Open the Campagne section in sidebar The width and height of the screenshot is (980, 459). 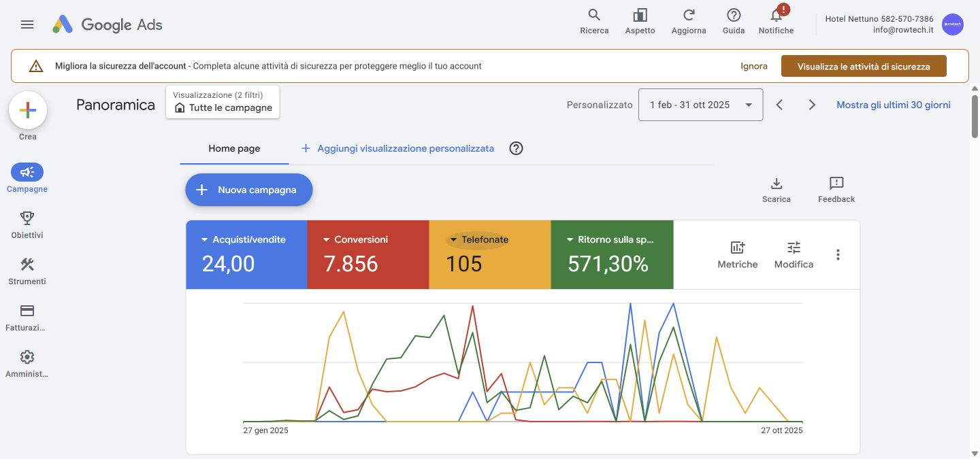pyautogui.click(x=27, y=179)
